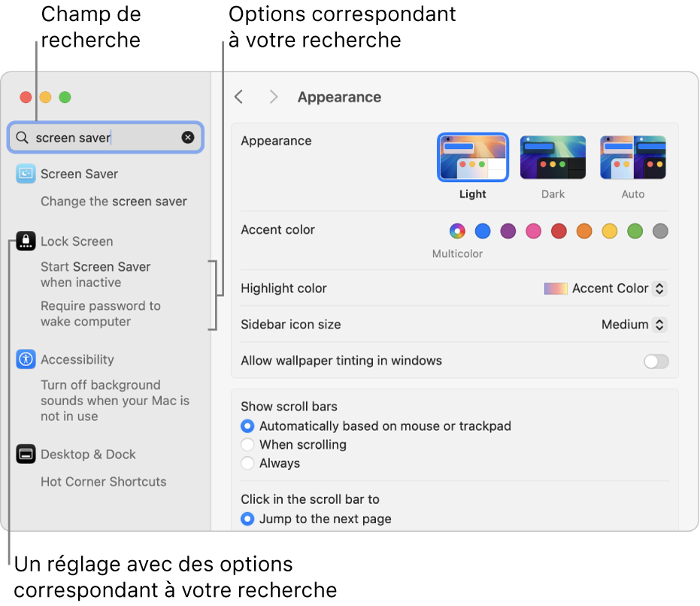Select the When scrolling radio option
700x606 pixels.
[247, 445]
